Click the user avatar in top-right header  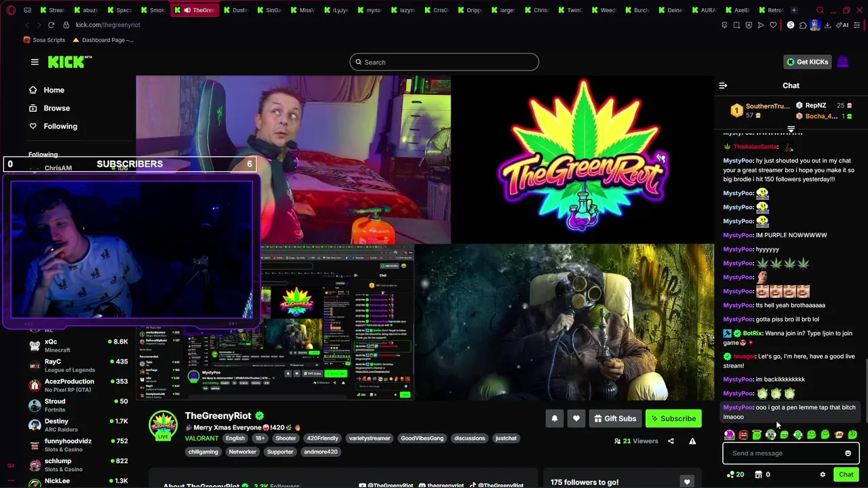pyautogui.click(x=843, y=62)
